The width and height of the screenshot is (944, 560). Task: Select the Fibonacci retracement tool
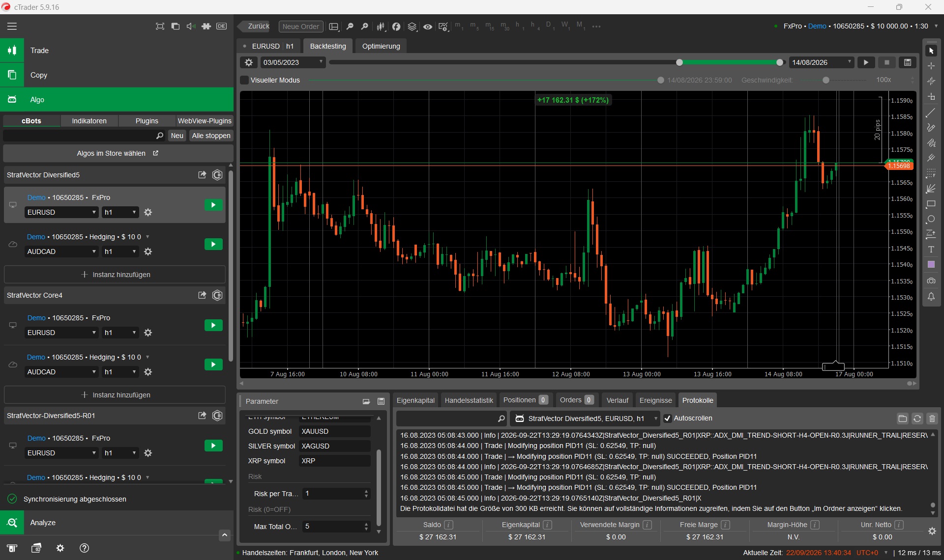click(931, 173)
